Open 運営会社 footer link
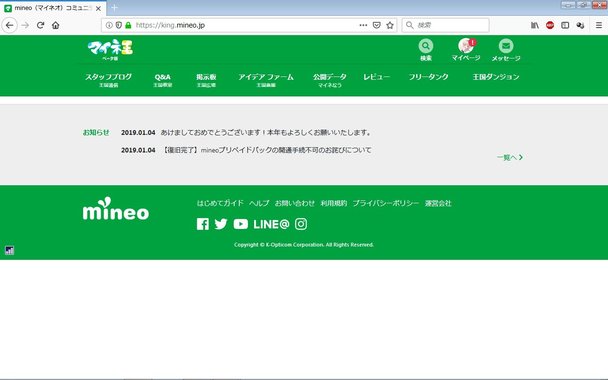 [x=438, y=203]
